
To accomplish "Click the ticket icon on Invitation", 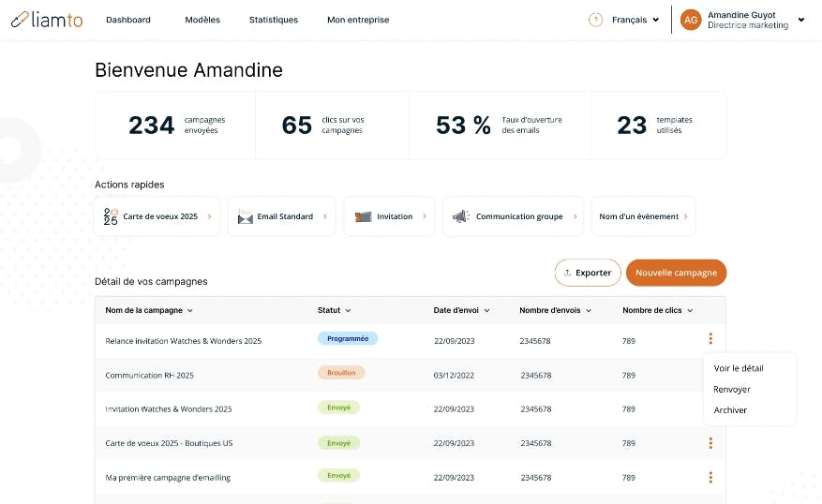I will click(x=363, y=216).
